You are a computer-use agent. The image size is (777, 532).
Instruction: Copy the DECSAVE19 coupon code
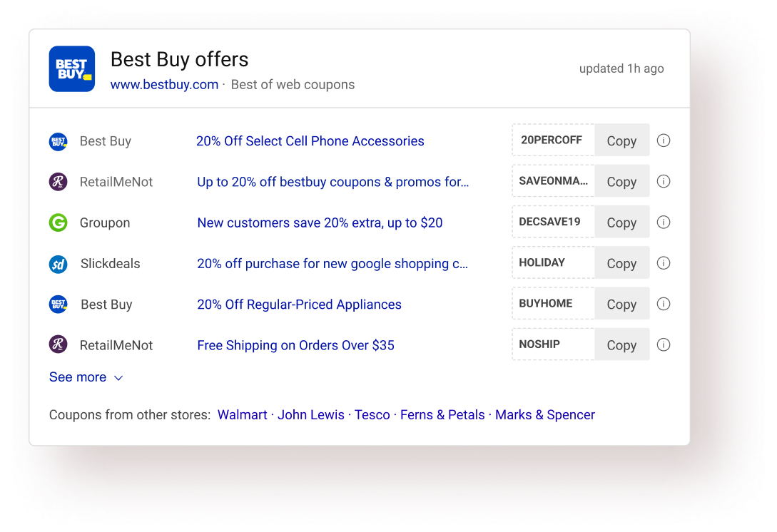621,222
